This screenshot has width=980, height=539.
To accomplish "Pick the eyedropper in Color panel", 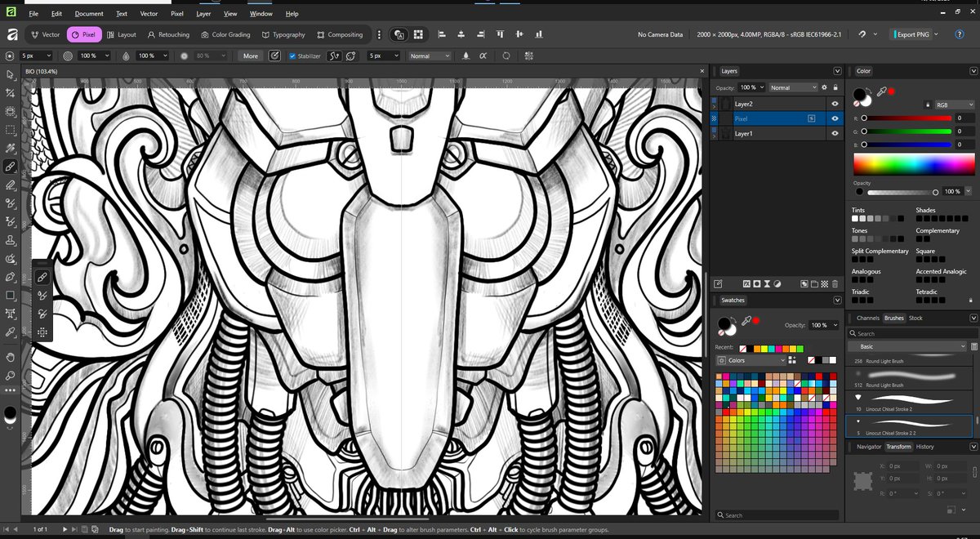I will 881,92.
